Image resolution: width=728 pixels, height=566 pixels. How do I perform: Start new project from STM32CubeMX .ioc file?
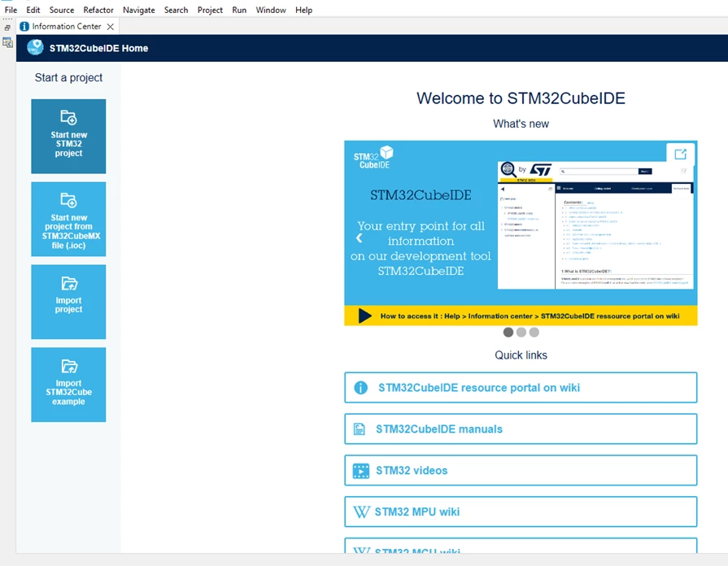[x=68, y=219]
